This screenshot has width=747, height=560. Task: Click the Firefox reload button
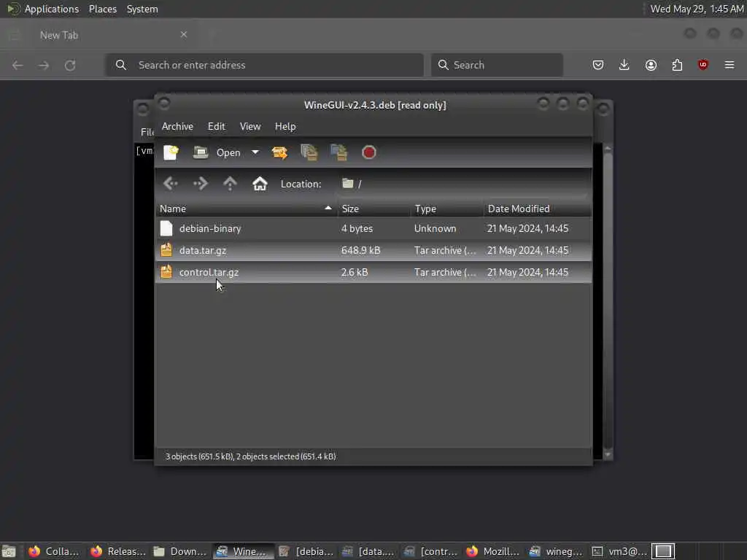coord(70,65)
